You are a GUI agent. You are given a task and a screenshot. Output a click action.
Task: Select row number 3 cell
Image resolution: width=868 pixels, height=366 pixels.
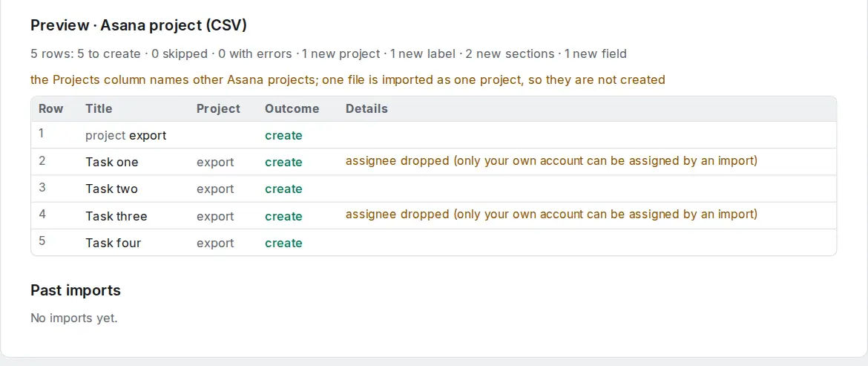coord(42,187)
